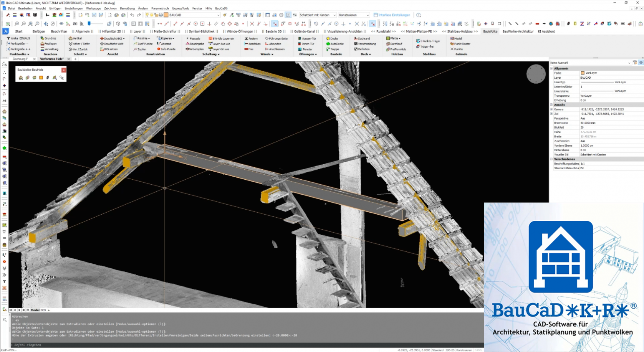Click the zoom in magnifier icon
The width and height of the screenshot is (644, 352).
[x=17, y=24]
